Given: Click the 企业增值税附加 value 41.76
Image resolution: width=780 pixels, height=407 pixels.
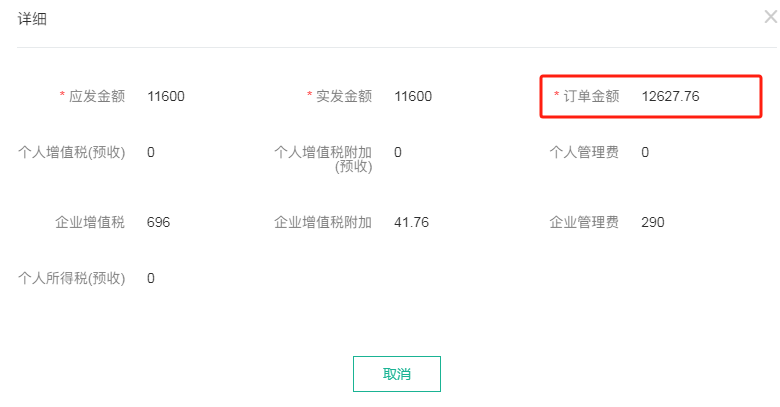Looking at the screenshot, I should 411,222.
